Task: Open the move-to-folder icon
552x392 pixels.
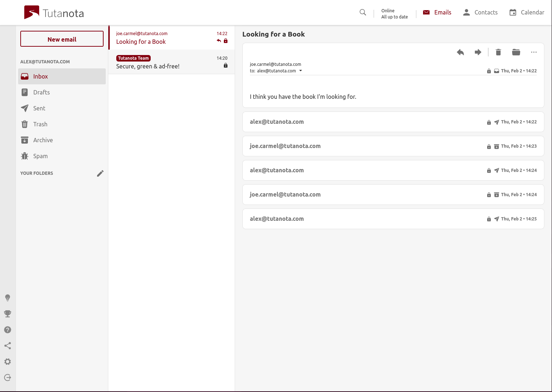Action: click(516, 52)
